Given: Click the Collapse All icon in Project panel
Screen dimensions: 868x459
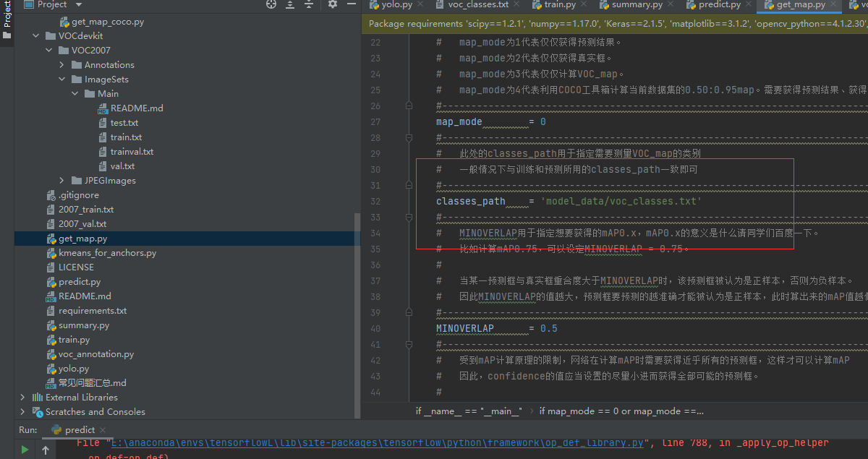Looking at the screenshot, I should (x=310, y=4).
